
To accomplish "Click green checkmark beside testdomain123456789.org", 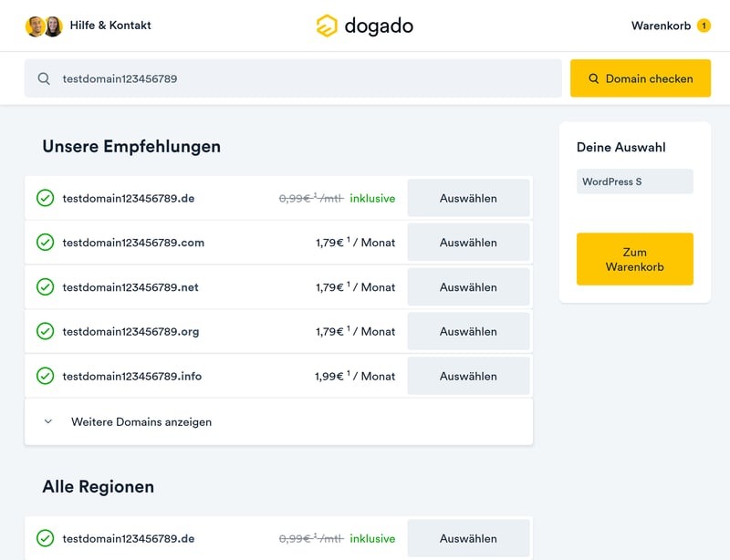I will click(x=45, y=331).
